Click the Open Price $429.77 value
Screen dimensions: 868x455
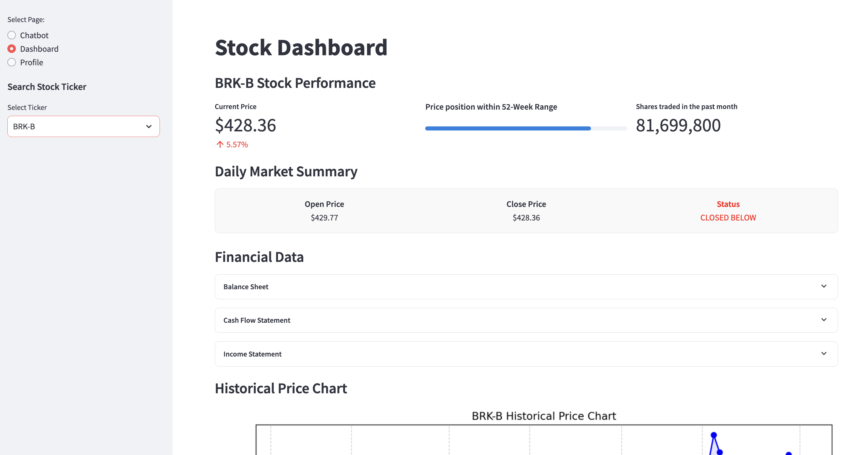pyautogui.click(x=324, y=218)
